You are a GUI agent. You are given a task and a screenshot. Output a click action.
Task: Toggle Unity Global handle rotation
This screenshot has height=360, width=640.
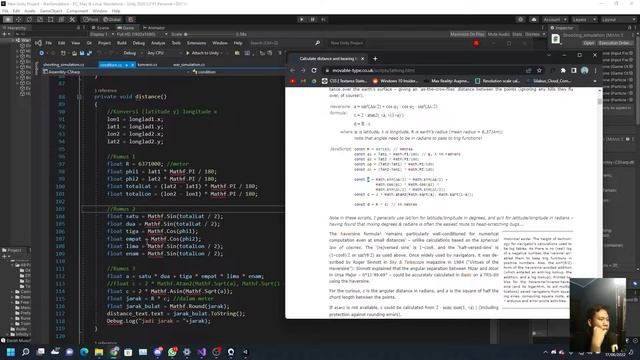111,19
